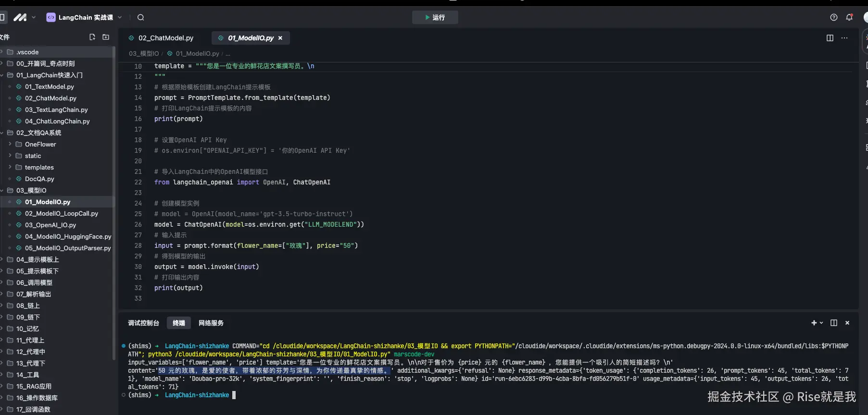Expand the 04_提示模板上 folder
This screenshot has height=415, width=868.
(37, 259)
